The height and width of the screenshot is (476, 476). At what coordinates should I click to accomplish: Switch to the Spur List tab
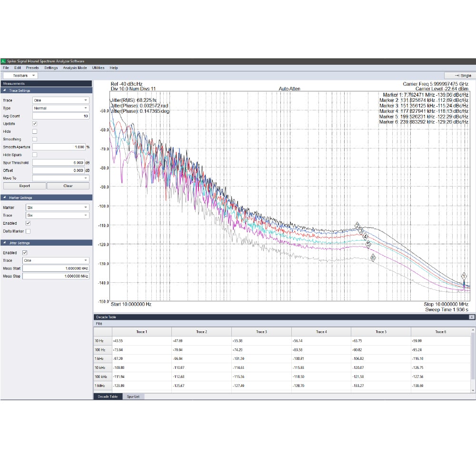pyautogui.click(x=133, y=397)
